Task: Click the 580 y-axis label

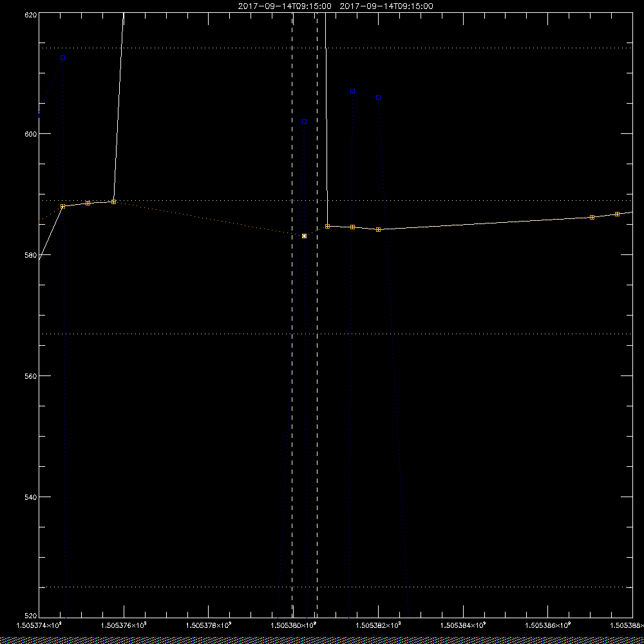Action: point(31,255)
